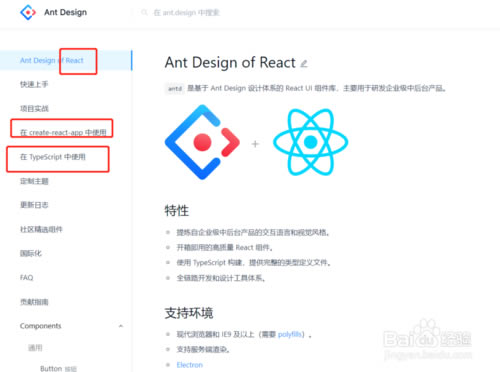Open the 快速上手 sidebar item
This screenshot has height=372, width=500.
click(x=34, y=84)
